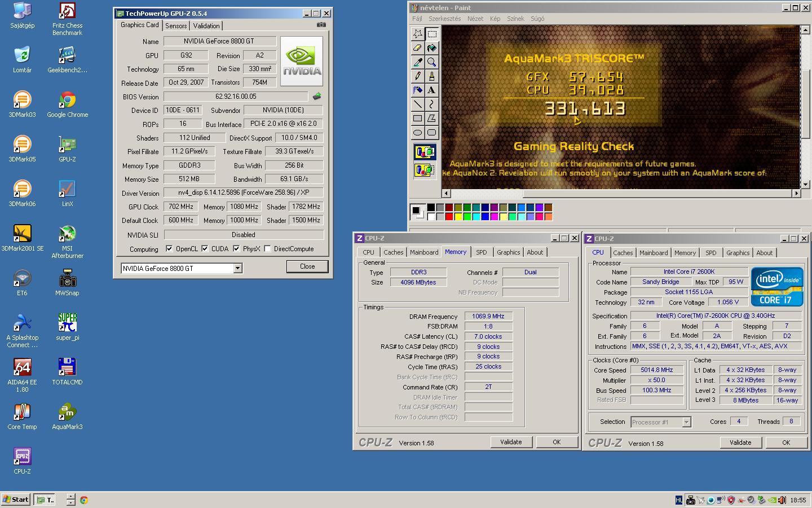The image size is (812, 508).
Task: Click the GPU-Z BIOS Version field
Action: click(x=236, y=97)
